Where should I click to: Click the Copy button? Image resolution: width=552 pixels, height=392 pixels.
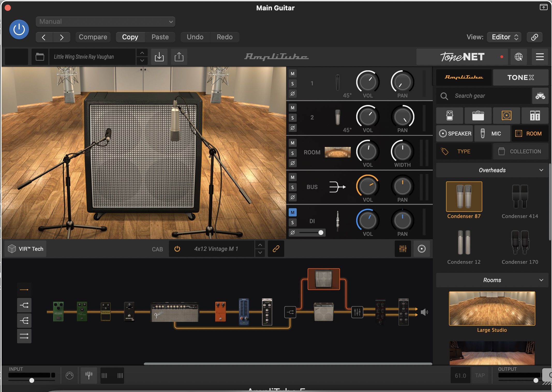pos(130,37)
